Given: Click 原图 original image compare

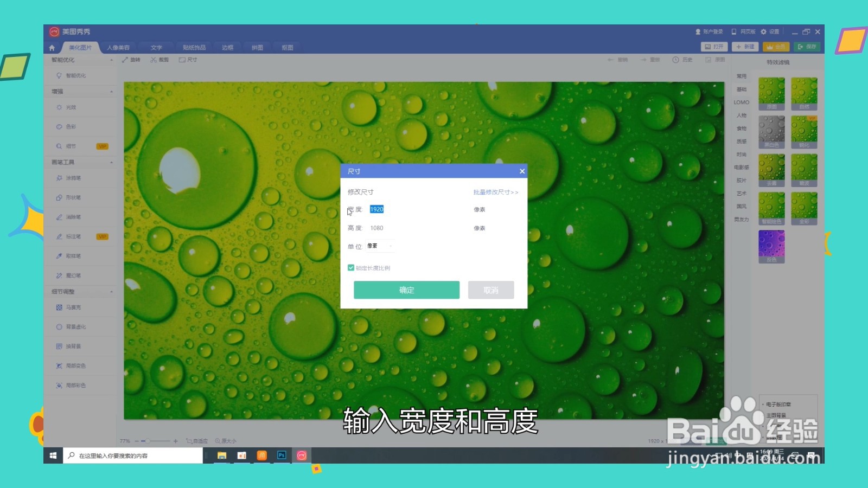Looking at the screenshot, I should [x=715, y=60].
